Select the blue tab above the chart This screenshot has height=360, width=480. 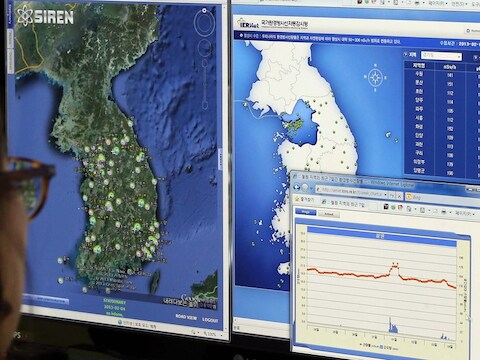(305, 212)
